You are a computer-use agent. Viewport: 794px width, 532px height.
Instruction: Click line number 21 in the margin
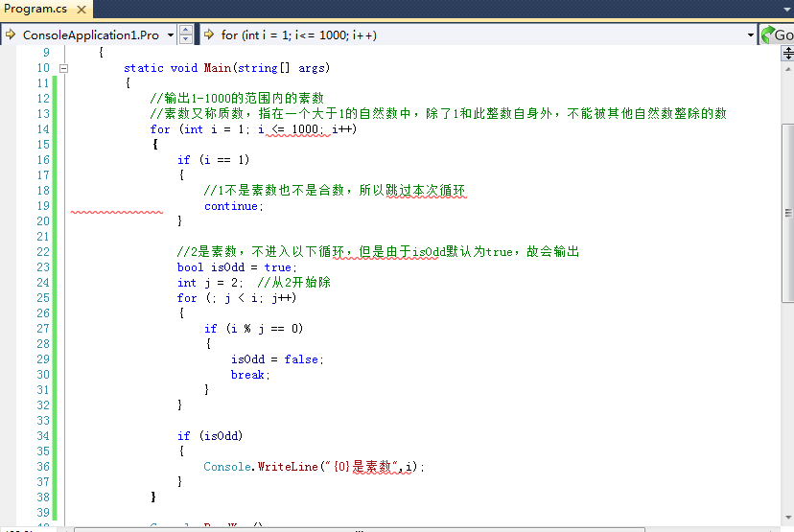(43, 237)
